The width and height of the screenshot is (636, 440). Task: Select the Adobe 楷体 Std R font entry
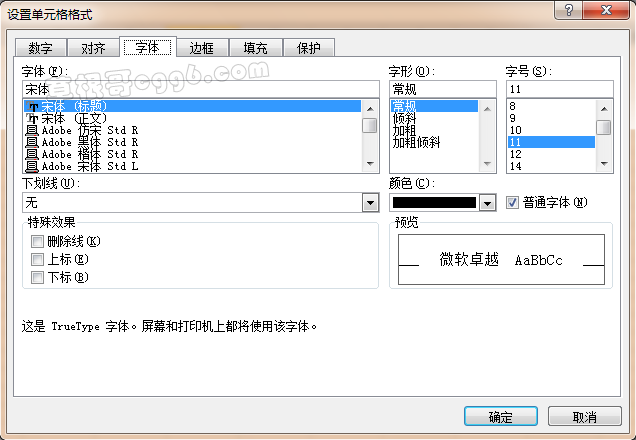point(89,154)
